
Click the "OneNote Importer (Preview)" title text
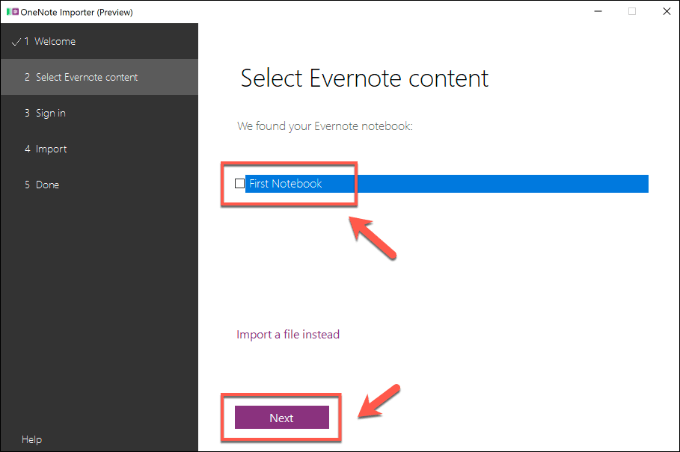tap(76, 11)
